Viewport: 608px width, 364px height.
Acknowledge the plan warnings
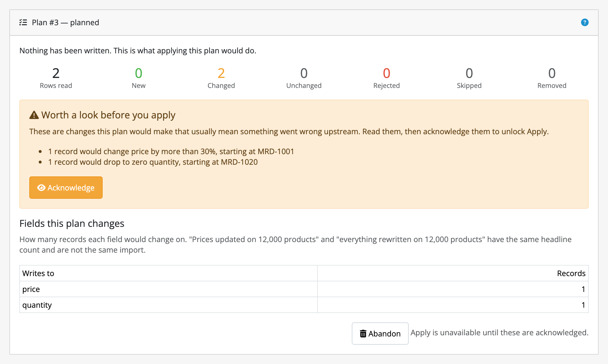tap(66, 188)
